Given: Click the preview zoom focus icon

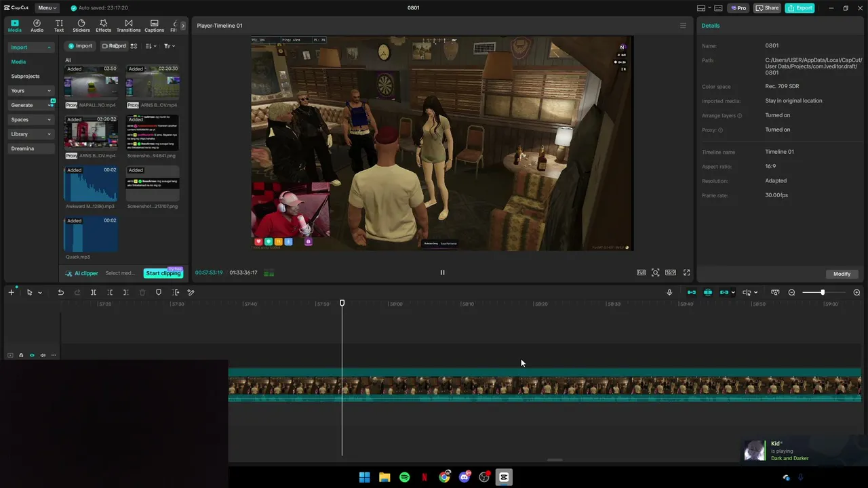Looking at the screenshot, I should tap(655, 272).
